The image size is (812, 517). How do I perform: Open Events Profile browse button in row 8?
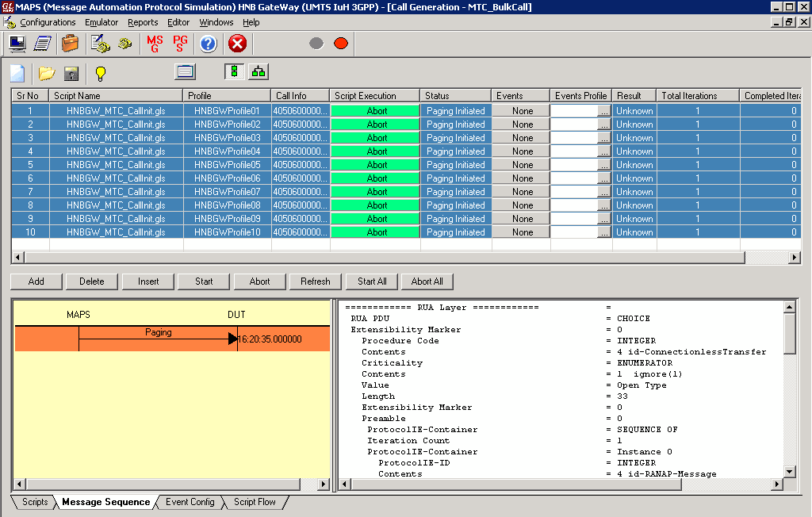tap(603, 205)
